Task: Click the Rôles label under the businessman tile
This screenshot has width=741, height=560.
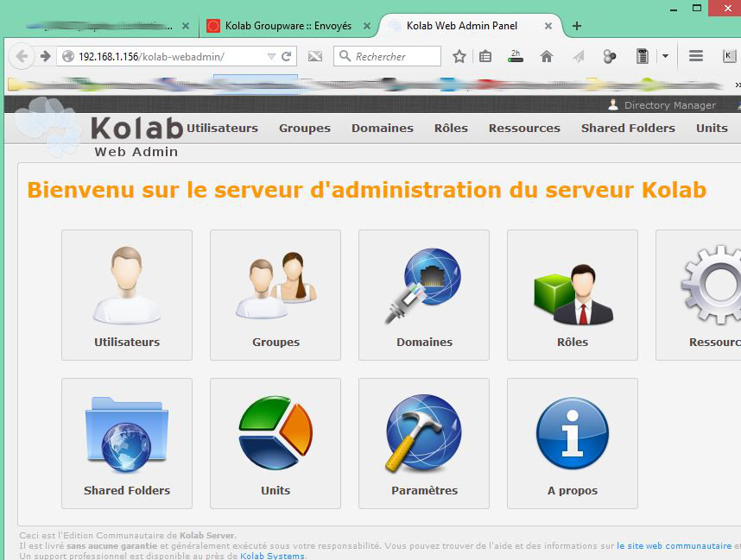Action: pos(573,342)
